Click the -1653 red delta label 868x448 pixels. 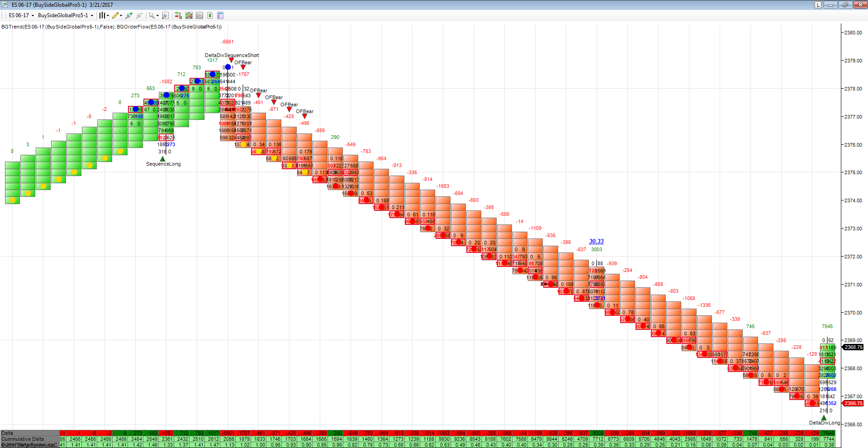(443, 186)
